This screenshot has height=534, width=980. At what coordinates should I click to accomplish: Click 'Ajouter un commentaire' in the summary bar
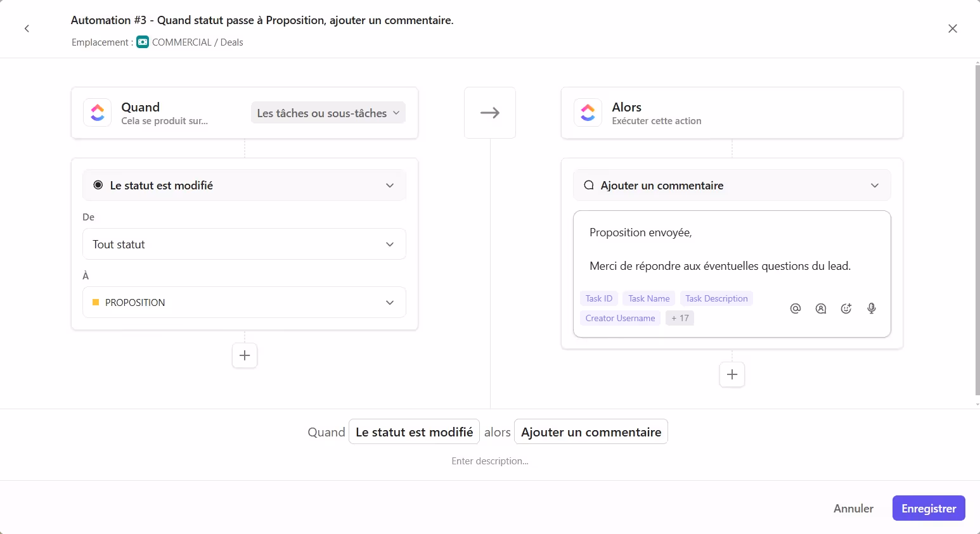(591, 431)
